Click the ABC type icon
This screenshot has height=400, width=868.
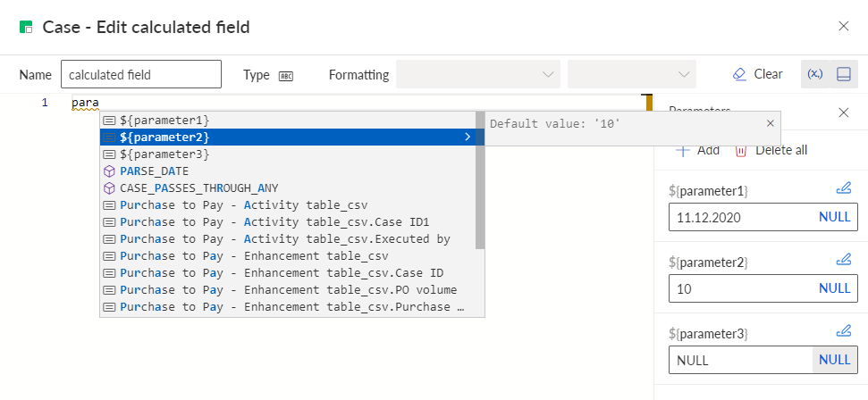tap(286, 76)
